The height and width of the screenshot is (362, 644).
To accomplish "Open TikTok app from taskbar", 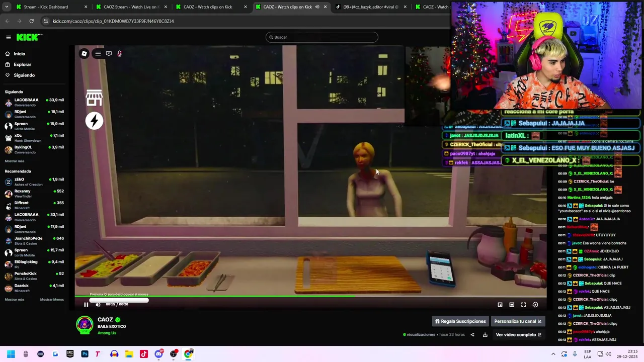I will pyautogui.click(x=143, y=354).
